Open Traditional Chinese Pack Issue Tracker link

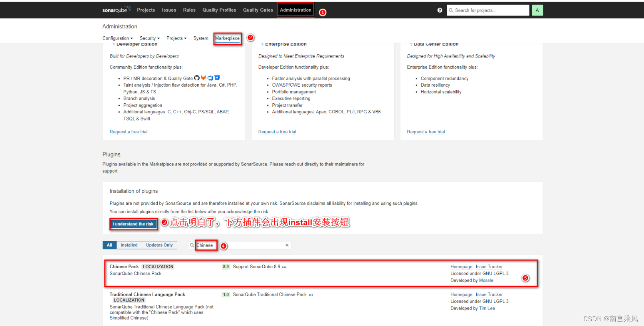click(x=489, y=295)
